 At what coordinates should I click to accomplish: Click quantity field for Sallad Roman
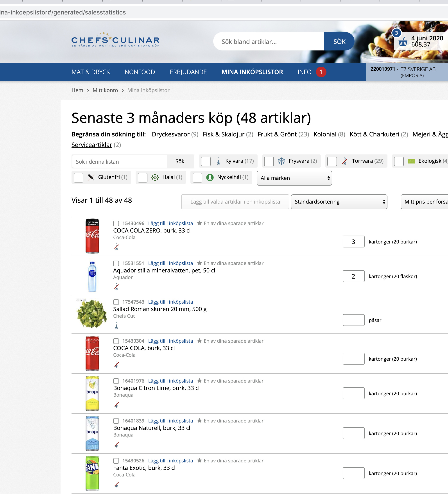(353, 320)
